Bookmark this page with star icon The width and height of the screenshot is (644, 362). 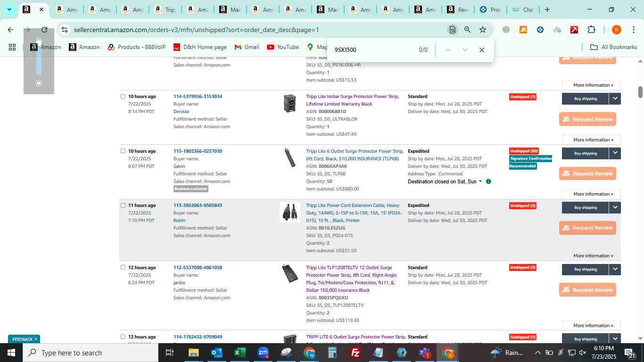point(483,30)
